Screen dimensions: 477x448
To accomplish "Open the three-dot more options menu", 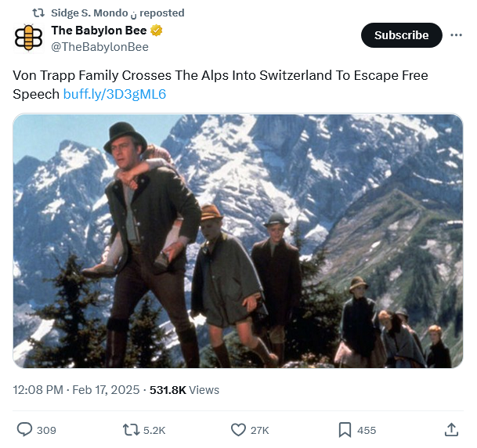I will coord(454,35).
